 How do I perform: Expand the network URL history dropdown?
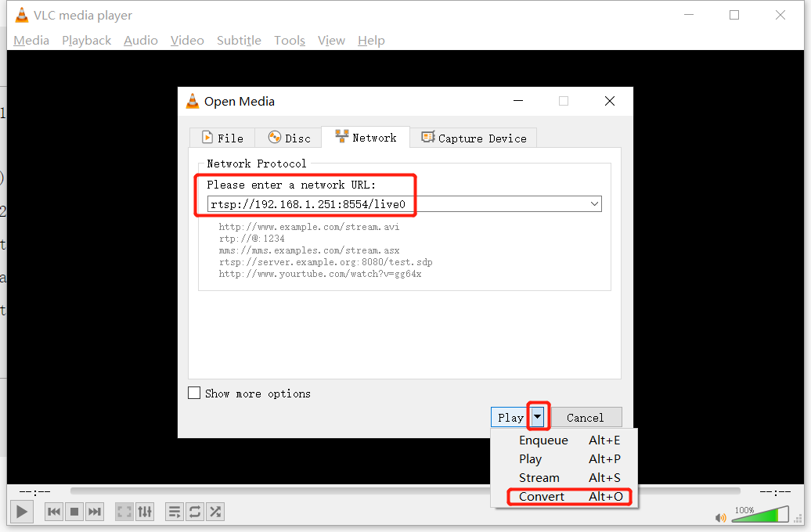point(595,203)
